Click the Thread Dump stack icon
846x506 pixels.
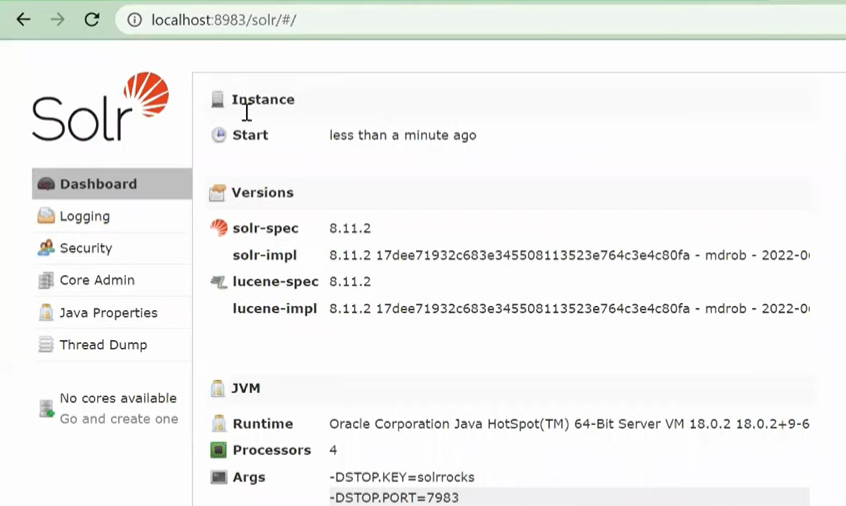tap(46, 344)
